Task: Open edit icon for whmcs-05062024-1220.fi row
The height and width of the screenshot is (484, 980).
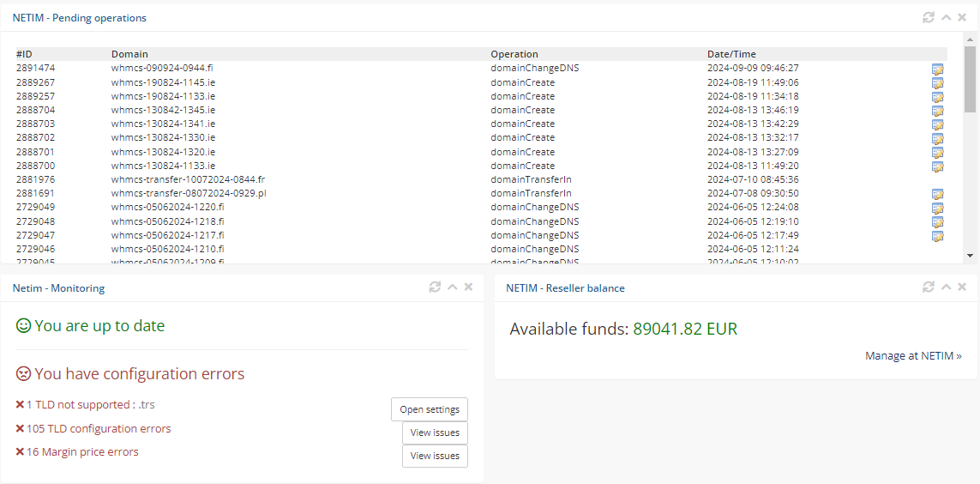Action: [x=937, y=209]
